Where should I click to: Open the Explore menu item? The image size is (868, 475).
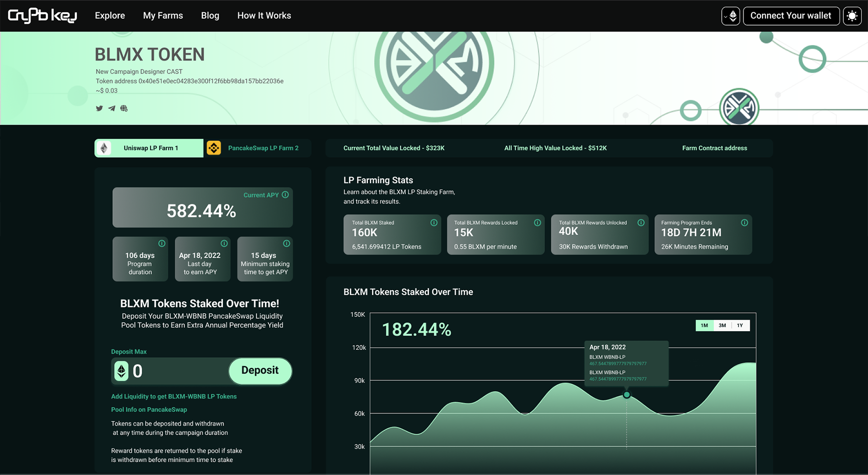[x=110, y=16]
